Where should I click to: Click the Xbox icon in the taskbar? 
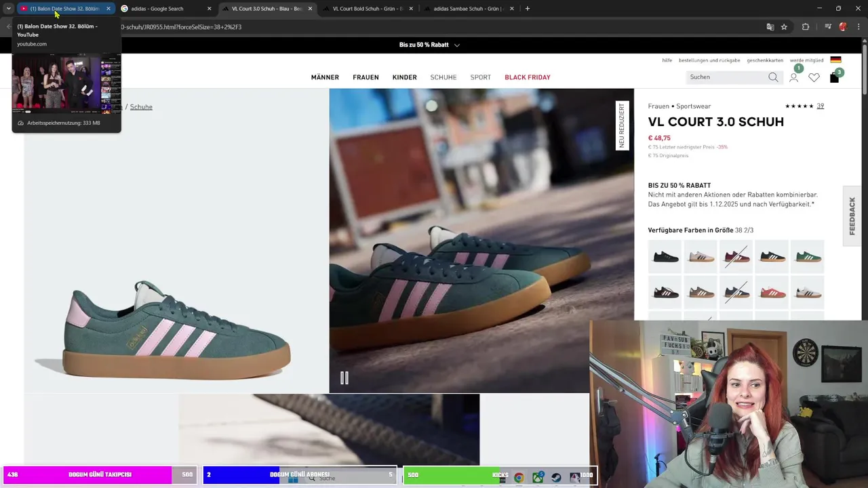[538, 478]
